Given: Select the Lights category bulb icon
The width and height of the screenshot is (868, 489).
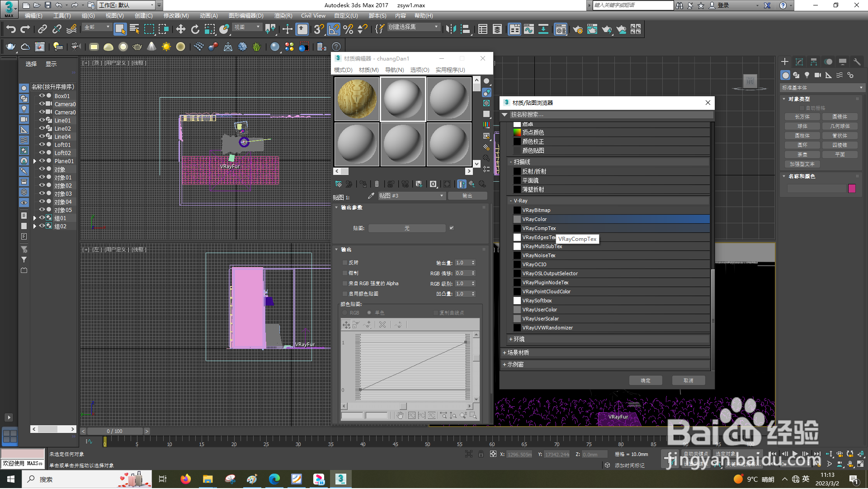Looking at the screenshot, I should click(x=807, y=75).
